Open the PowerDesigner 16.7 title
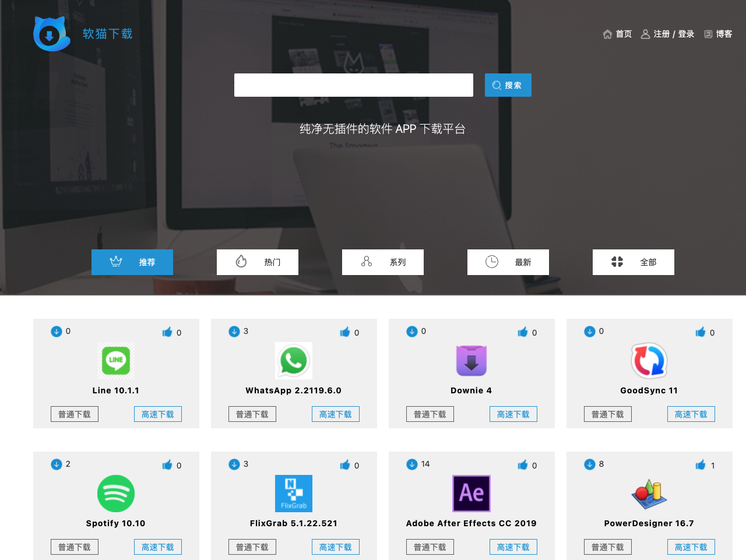The image size is (746, 560). (x=649, y=523)
